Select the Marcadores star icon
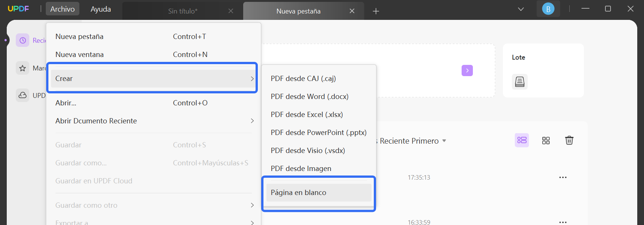Viewport: 644px width, 225px height. (23, 68)
